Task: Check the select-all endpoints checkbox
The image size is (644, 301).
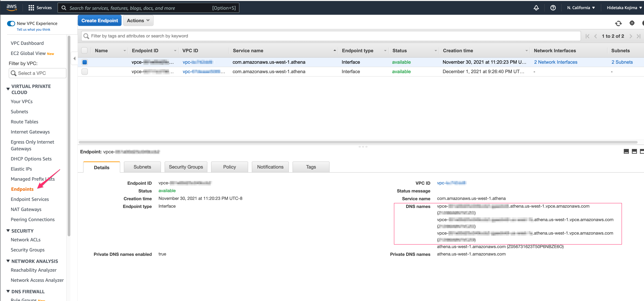Action: 84,50
